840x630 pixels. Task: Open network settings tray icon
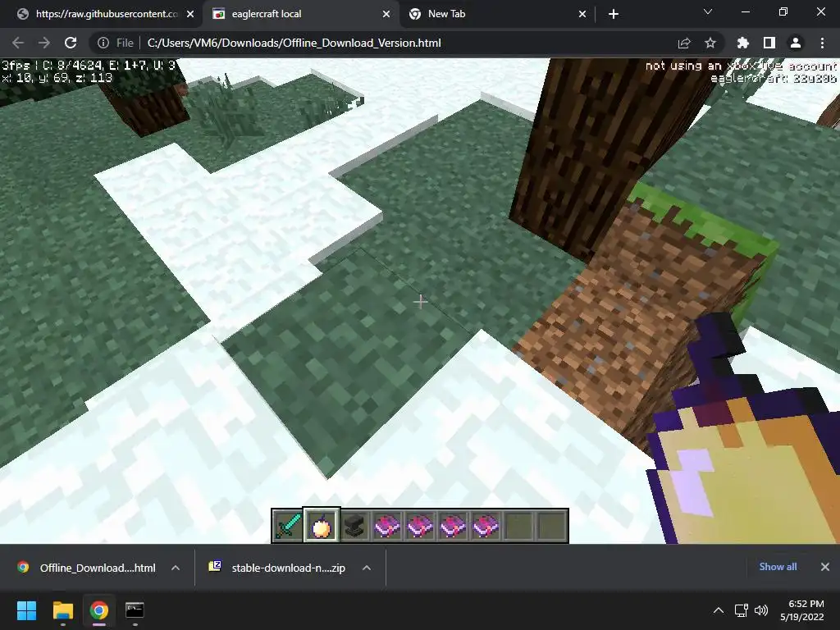(x=742, y=610)
